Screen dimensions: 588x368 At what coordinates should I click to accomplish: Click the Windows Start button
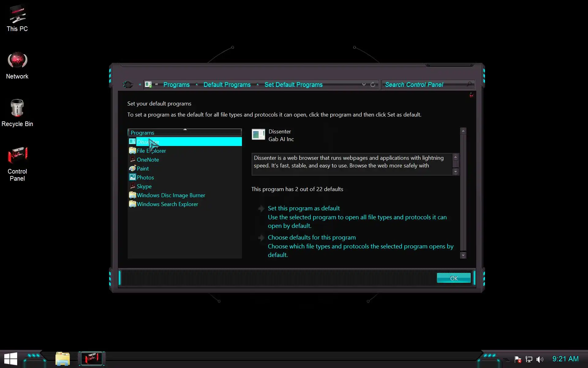pos(10,359)
